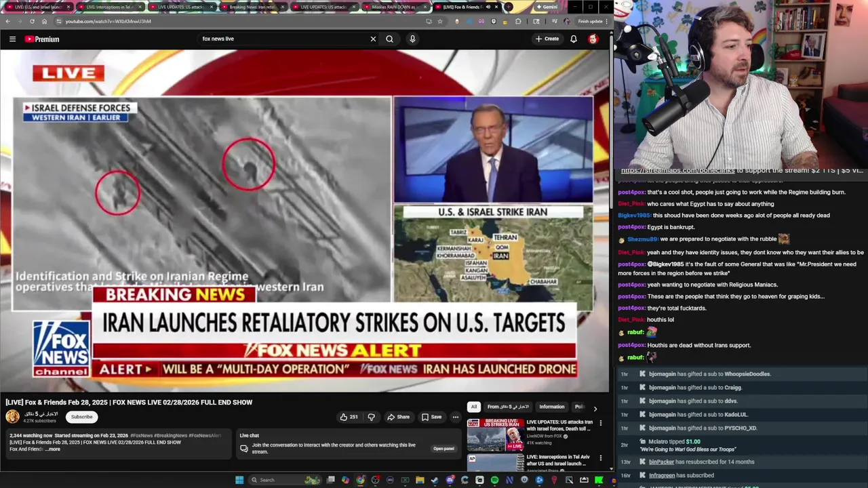The image size is (868, 488).
Task: Open the streamlabs.com donation link in overlay
Action: [677, 171]
